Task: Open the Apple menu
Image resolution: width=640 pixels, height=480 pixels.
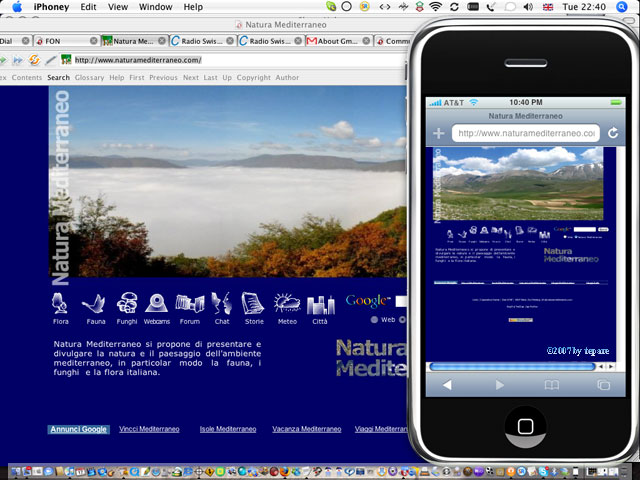Action: pos(17,7)
